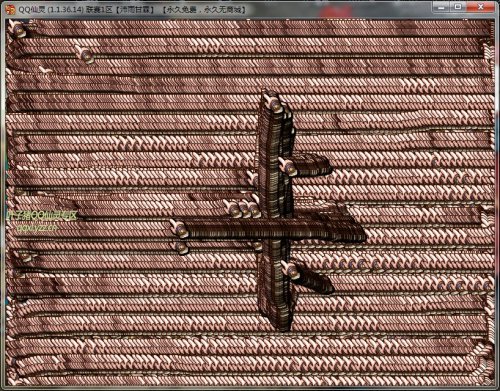Maximize the QQ仙灵 game window
This screenshot has width=500, height=391.
(x=458, y=6)
